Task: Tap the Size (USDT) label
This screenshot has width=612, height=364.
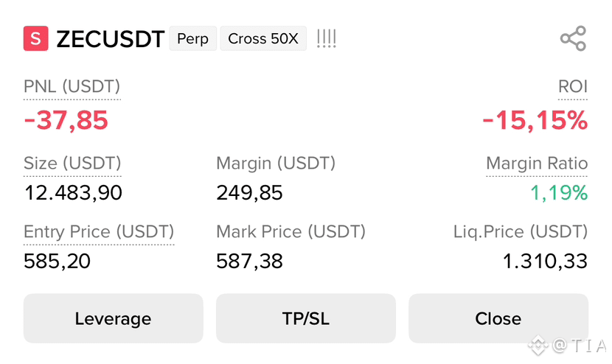Action: (72, 163)
